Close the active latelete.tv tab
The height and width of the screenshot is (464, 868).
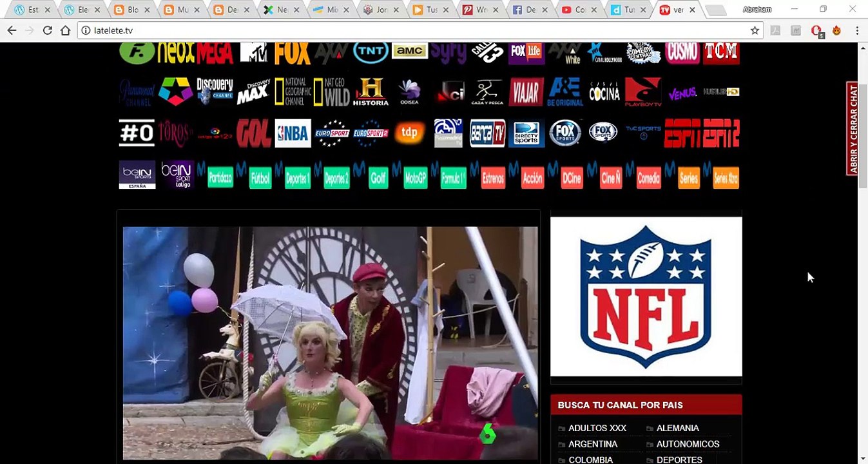692,10
